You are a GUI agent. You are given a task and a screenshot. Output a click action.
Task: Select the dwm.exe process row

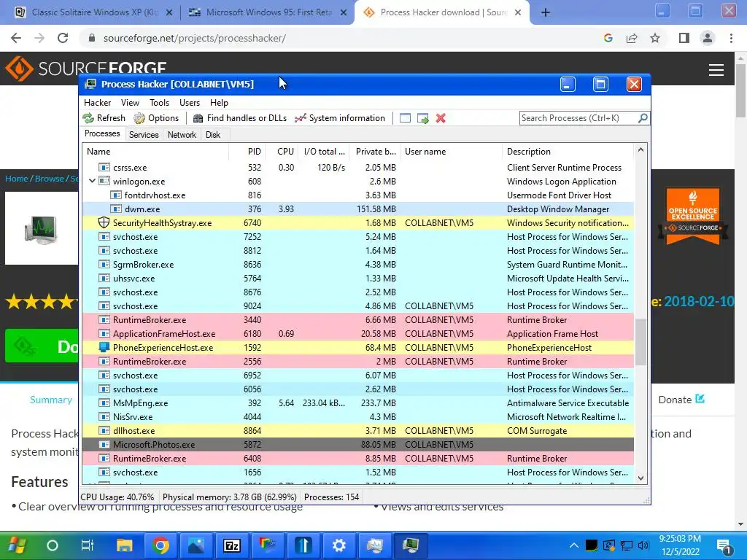click(358, 209)
